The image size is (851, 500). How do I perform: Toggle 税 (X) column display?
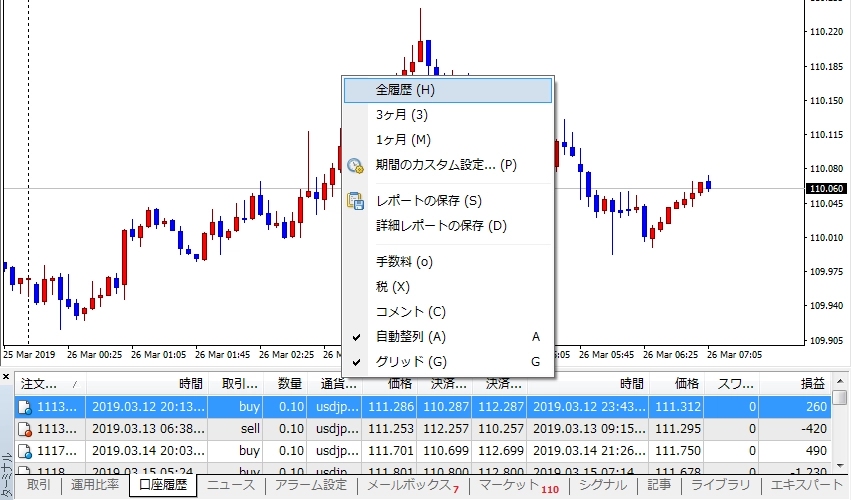(x=448, y=287)
